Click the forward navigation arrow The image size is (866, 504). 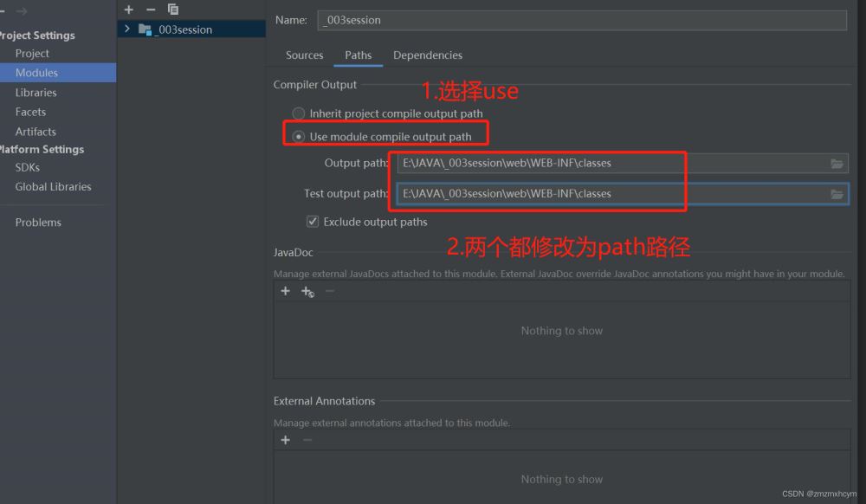click(x=22, y=11)
